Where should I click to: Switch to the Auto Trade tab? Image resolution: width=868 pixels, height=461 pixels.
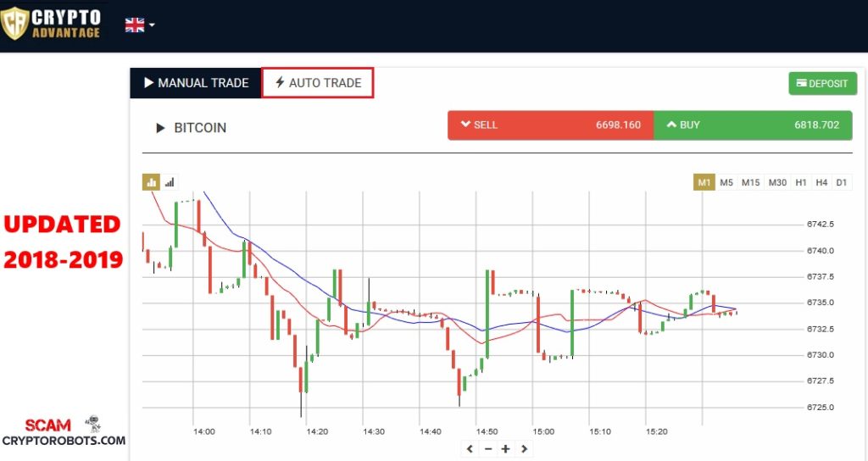[318, 83]
